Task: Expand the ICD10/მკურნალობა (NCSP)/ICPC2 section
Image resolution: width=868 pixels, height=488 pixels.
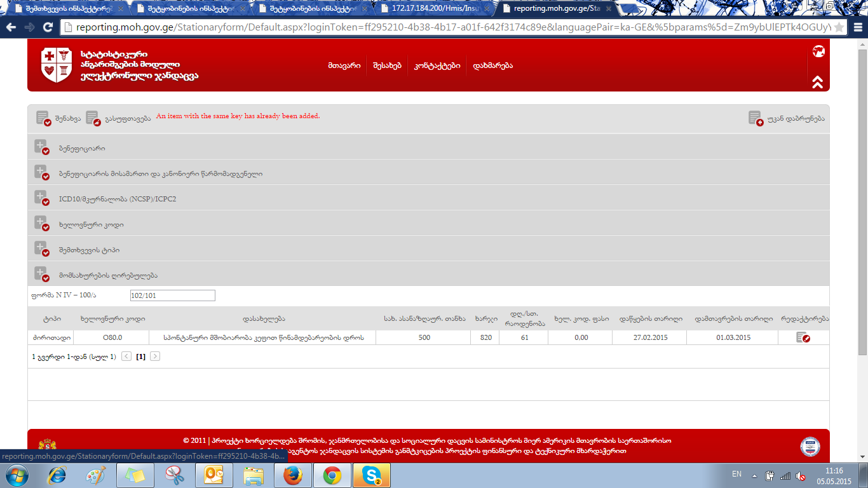Action: [x=42, y=198]
